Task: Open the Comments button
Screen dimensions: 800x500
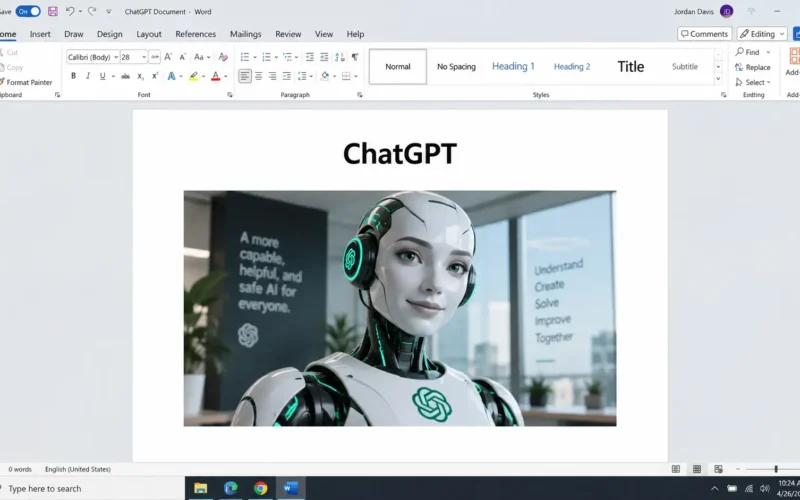Action: [705, 34]
